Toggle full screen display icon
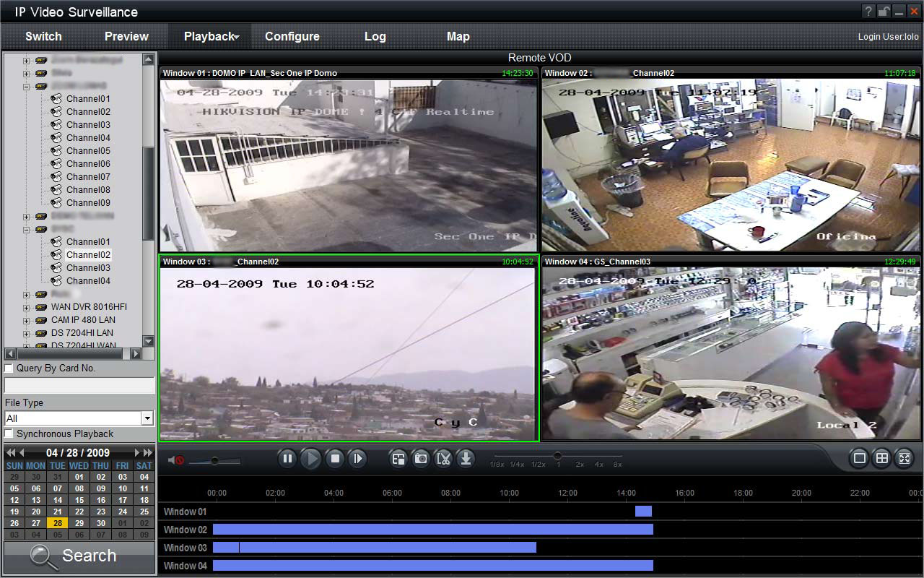 tap(904, 458)
